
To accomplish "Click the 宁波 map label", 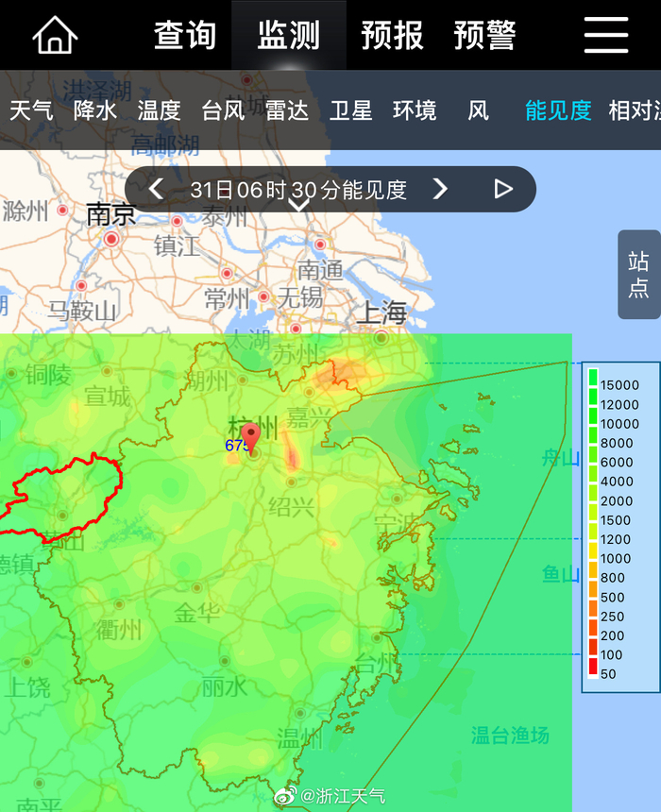I will [397, 525].
